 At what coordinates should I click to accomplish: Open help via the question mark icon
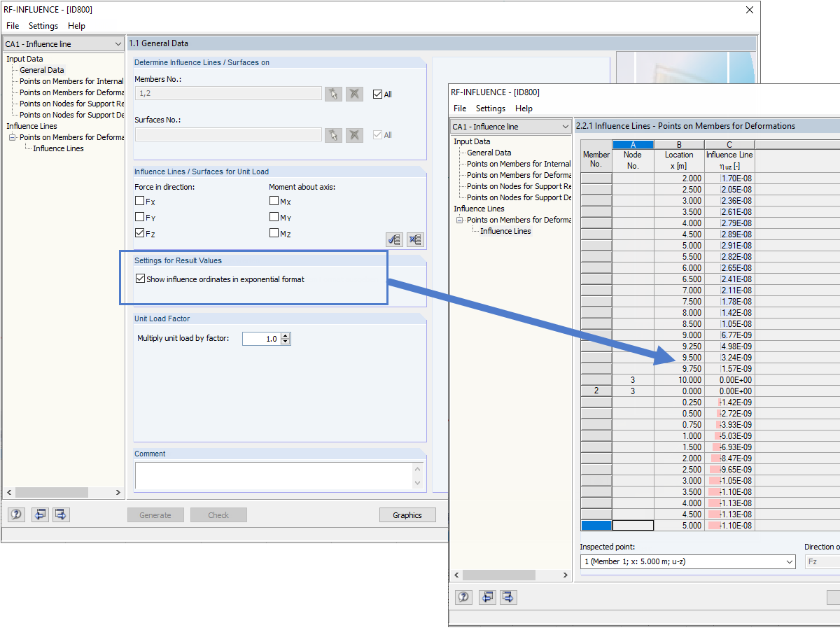coord(464,597)
